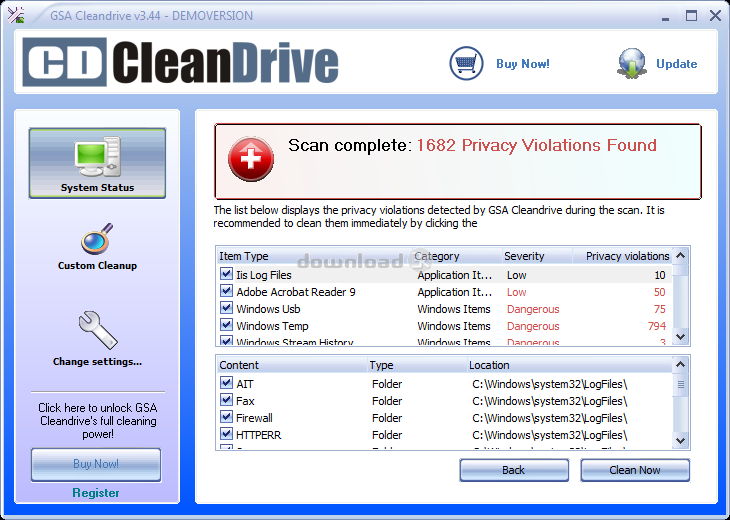Toggle the Firewall folder checkbox

pos(226,417)
